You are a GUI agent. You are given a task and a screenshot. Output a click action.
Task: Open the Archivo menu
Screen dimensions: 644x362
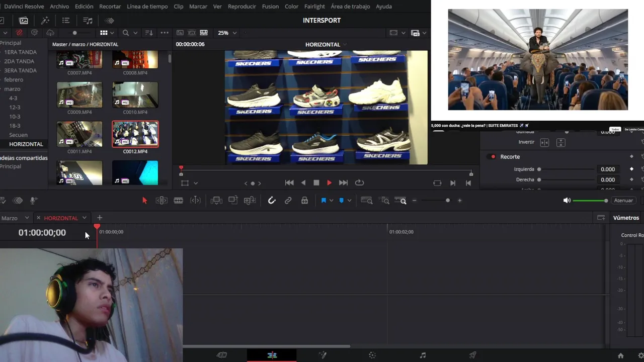click(x=59, y=6)
